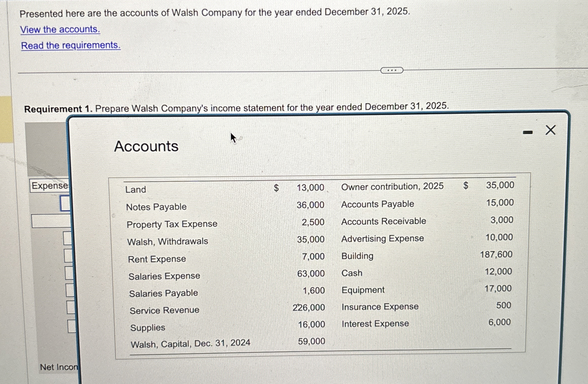Viewport: 588px width, 384px height.
Task: Click the Salaries Expense account name
Action: coord(164,276)
